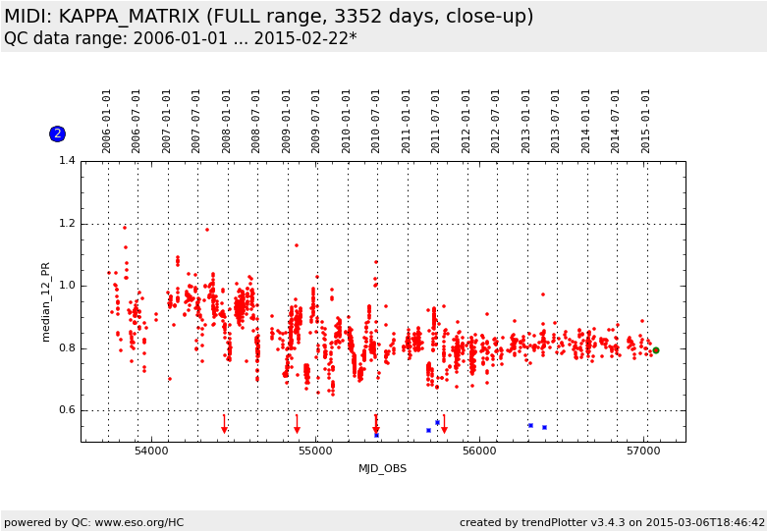
Task: Click the 57000 x-axis tick label
Action: 643,450
